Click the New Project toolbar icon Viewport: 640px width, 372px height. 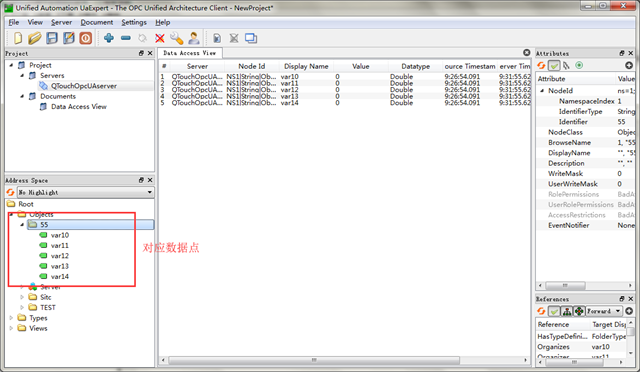click(18, 38)
